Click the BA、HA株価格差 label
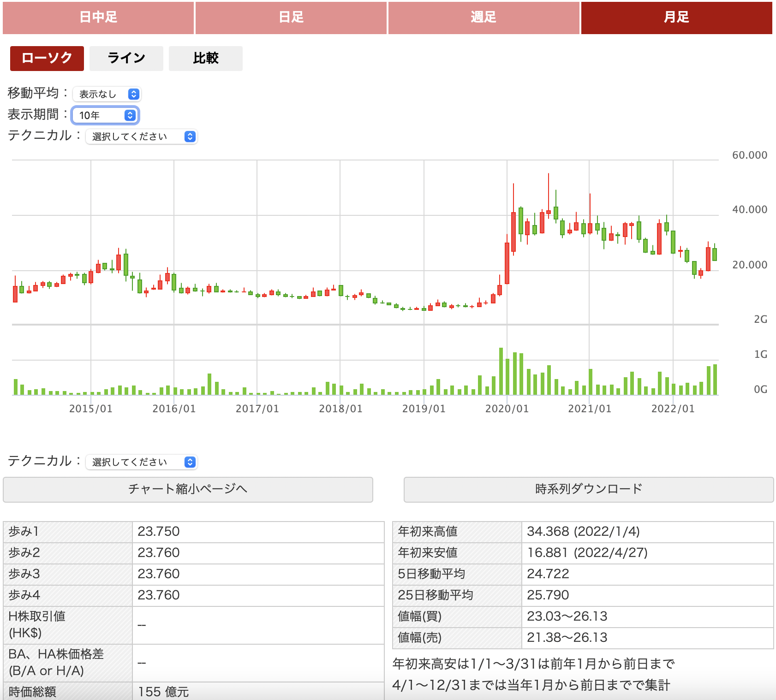776x700 pixels. 56,663
